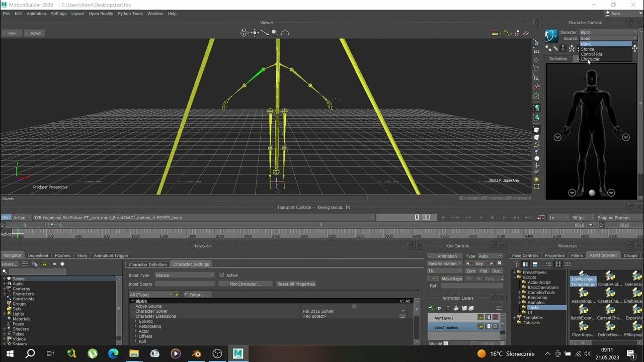This screenshot has height=362, width=644.
Task: Switch to the Dopesheet tab
Action: point(38,255)
